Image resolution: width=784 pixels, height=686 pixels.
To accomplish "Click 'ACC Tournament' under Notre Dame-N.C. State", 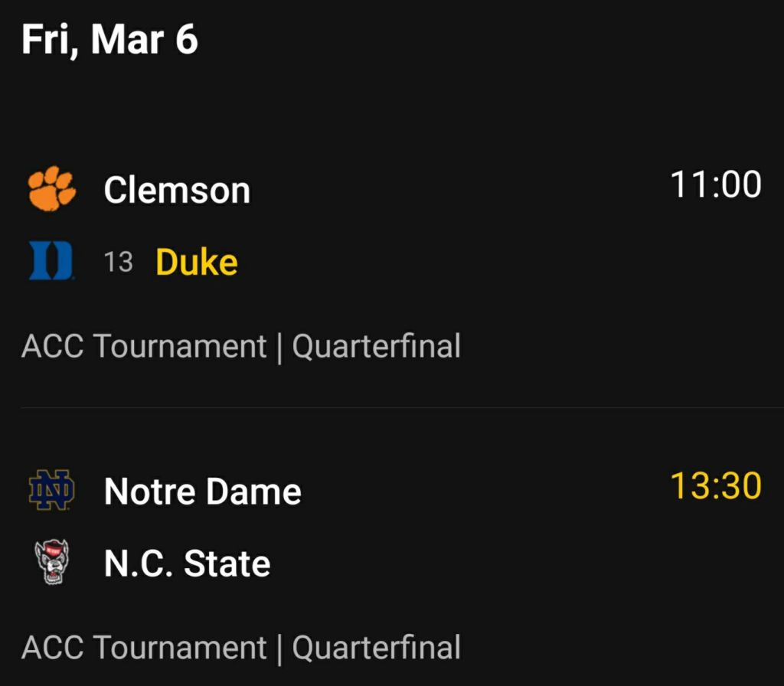I will (143, 648).
